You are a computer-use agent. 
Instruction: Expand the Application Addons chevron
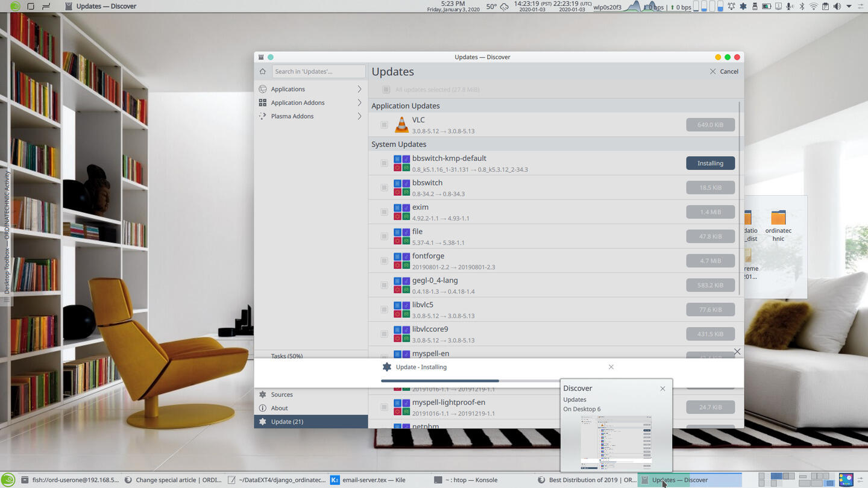coord(360,102)
